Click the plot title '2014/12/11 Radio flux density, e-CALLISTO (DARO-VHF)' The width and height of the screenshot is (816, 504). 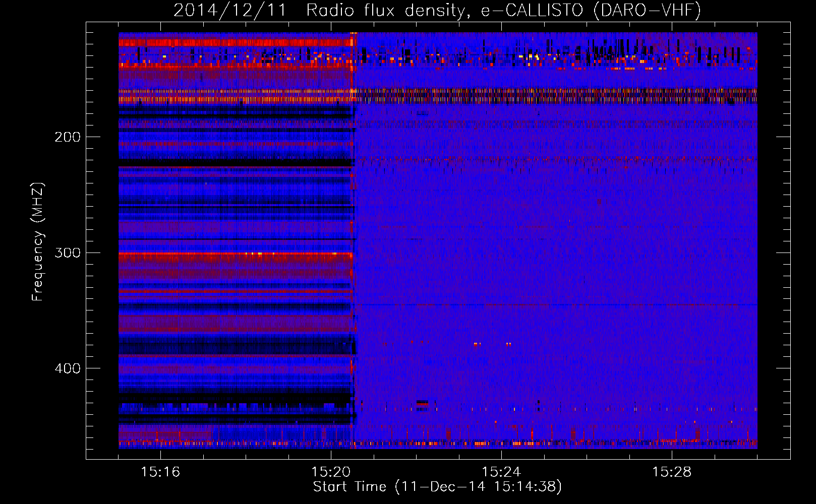(437, 10)
